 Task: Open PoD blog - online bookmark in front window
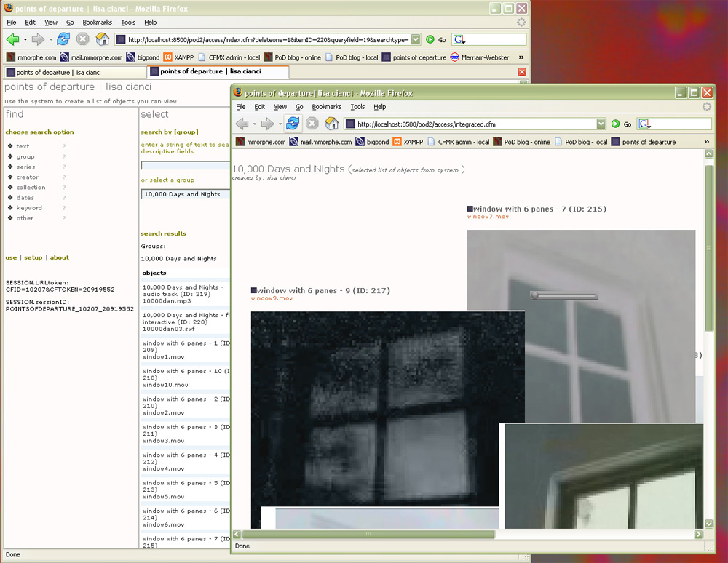point(522,142)
